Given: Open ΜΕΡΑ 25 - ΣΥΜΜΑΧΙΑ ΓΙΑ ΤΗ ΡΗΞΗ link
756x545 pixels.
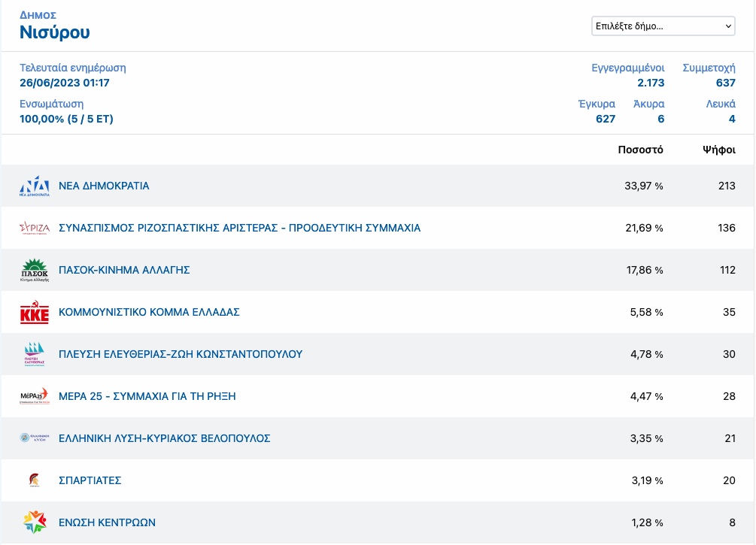Looking at the screenshot, I should tap(147, 396).
